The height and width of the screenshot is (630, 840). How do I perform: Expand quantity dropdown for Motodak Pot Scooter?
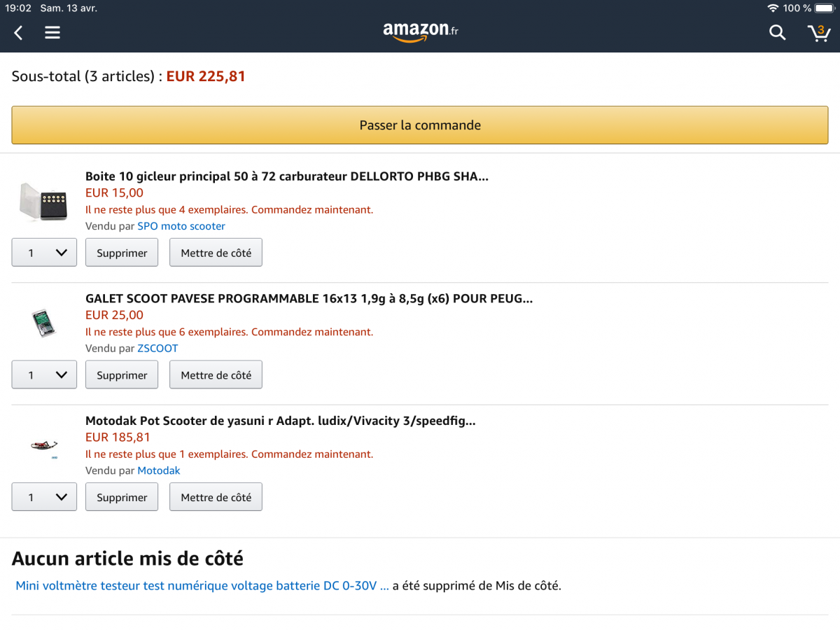point(44,497)
